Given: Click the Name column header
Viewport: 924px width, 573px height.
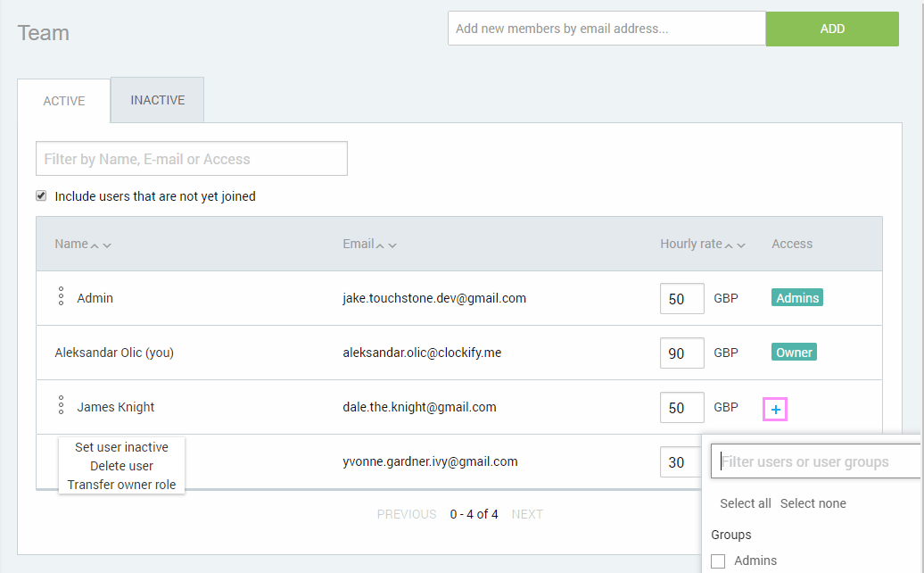Looking at the screenshot, I should coord(71,244).
